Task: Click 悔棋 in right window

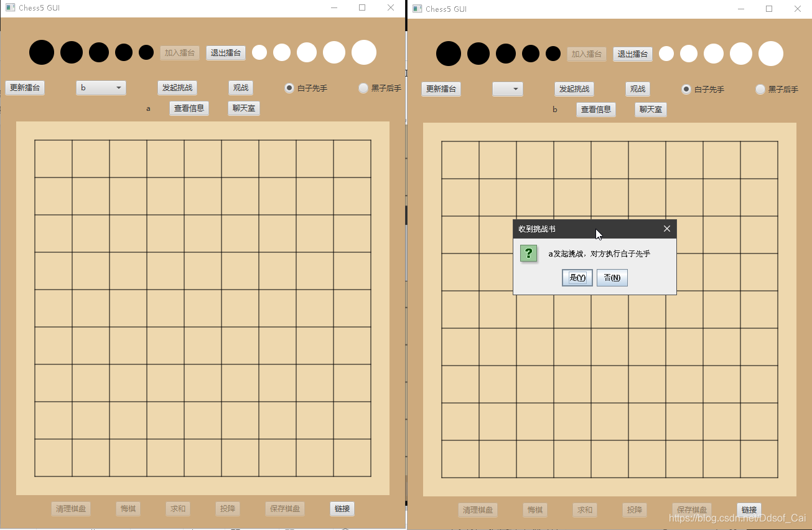Action: [x=535, y=510]
